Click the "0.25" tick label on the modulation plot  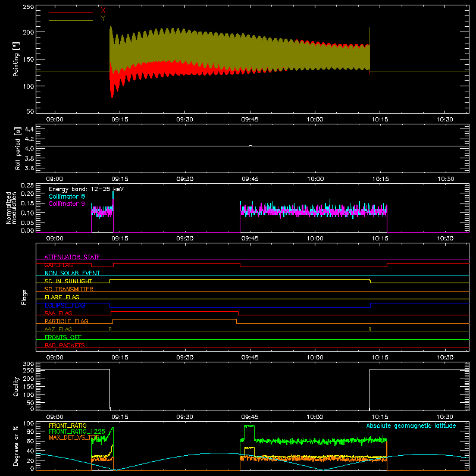(x=28, y=186)
